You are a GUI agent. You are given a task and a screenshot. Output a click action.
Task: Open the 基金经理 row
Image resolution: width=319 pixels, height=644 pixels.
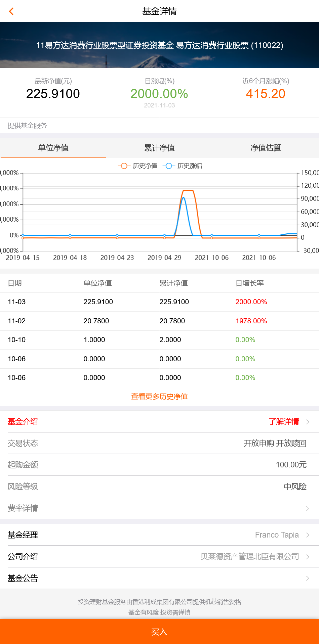point(159,535)
